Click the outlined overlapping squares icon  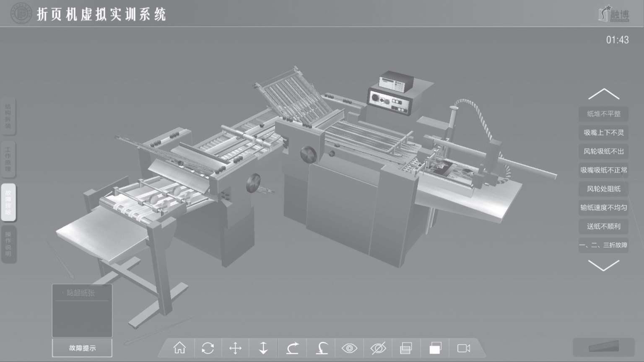(406, 348)
